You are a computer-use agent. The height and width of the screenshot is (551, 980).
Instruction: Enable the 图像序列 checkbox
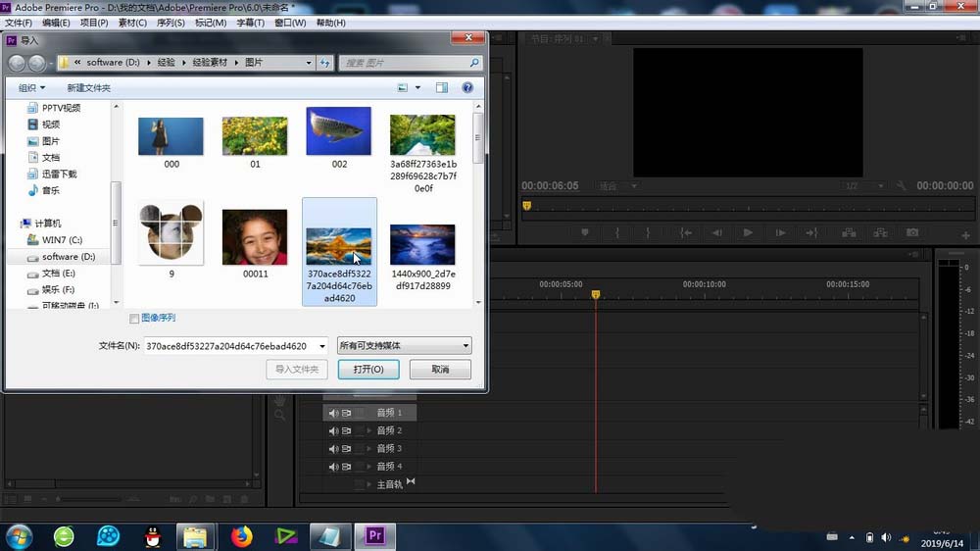point(133,319)
